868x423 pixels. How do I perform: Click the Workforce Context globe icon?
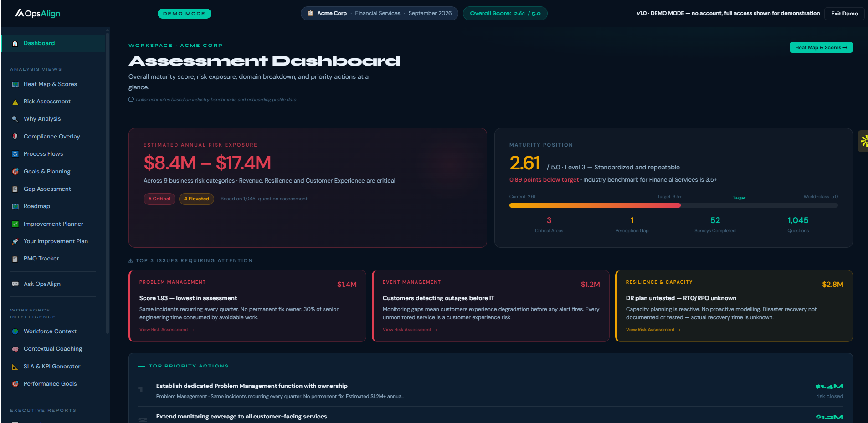click(x=15, y=331)
